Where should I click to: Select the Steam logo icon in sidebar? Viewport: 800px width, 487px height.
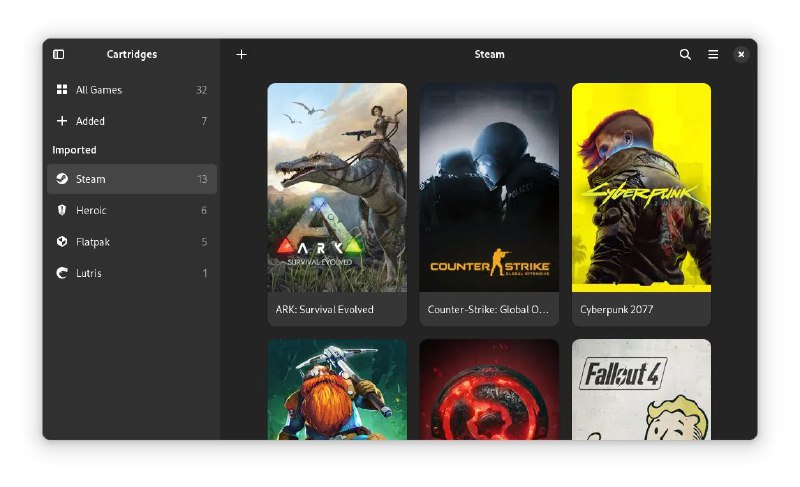(62, 179)
